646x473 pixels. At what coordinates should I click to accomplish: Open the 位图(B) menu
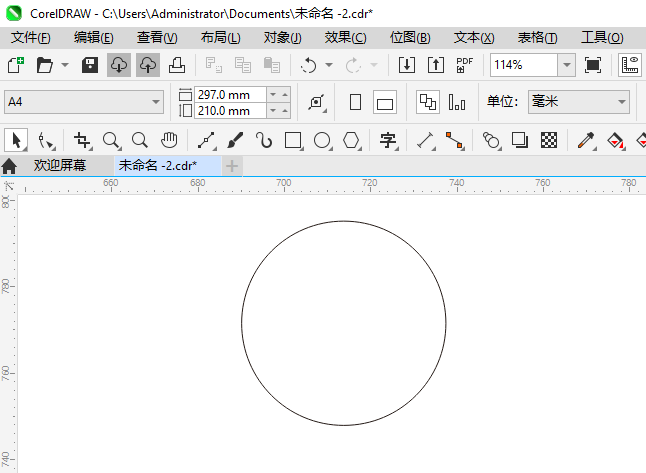[x=410, y=38]
